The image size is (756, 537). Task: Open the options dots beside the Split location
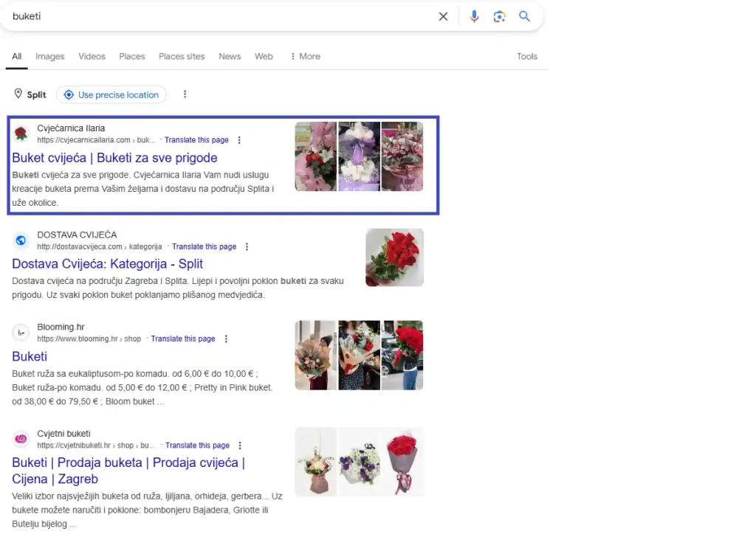point(185,94)
